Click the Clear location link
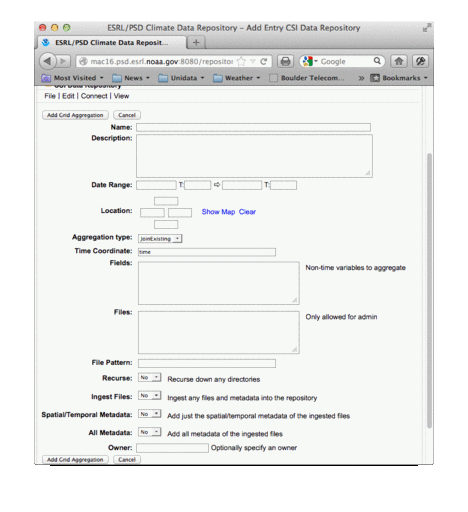This screenshot has height=512, width=468. 247,212
